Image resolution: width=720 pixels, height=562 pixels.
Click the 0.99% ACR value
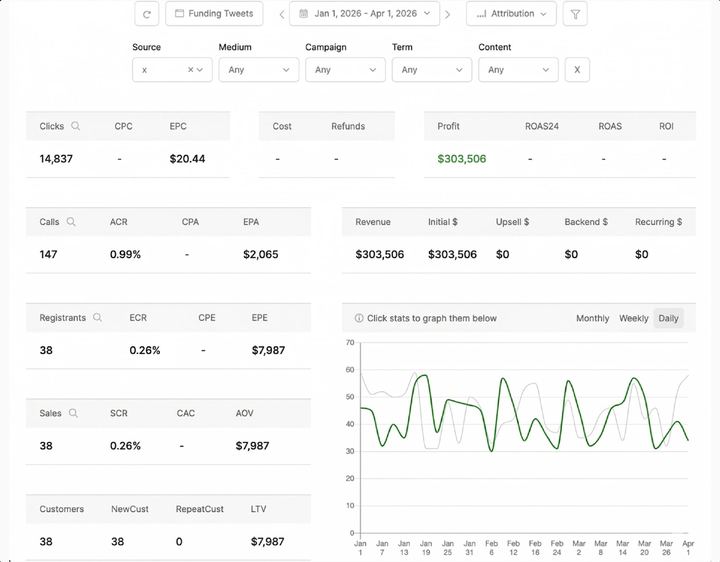[125, 254]
